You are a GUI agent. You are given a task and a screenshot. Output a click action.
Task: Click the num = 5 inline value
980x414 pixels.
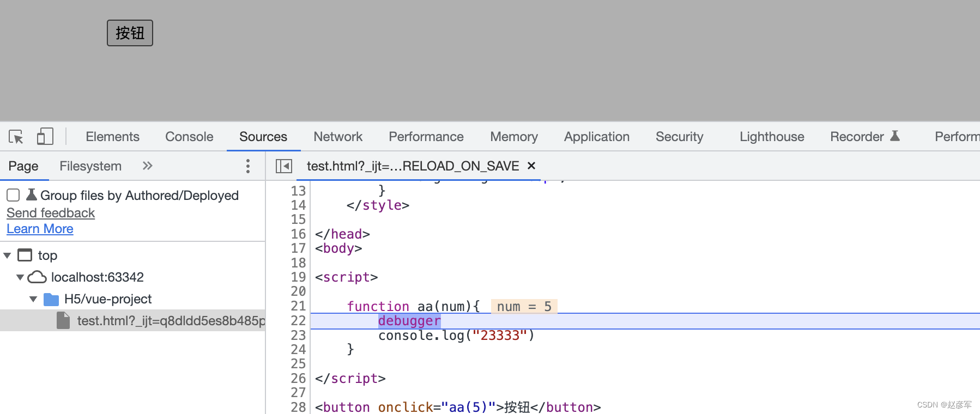point(524,307)
